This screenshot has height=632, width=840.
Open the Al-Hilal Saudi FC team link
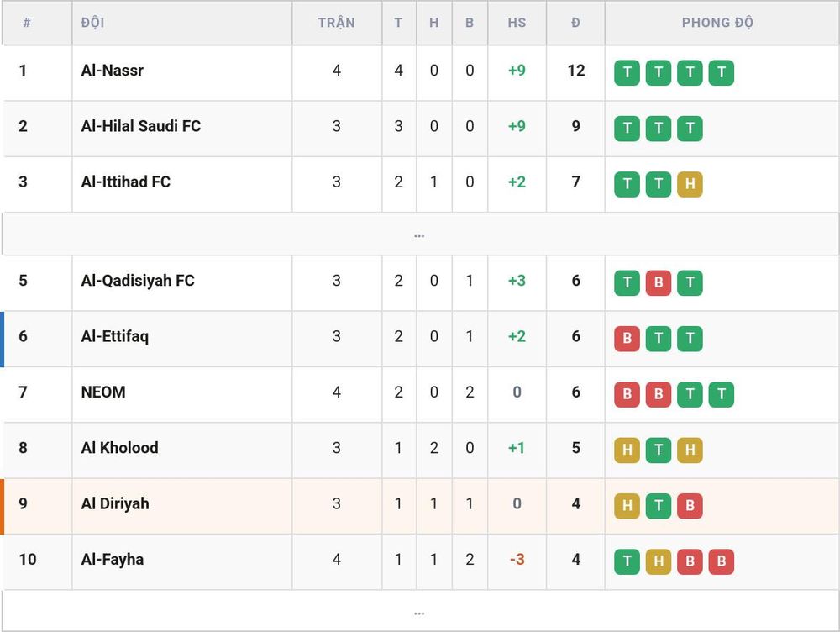point(141,126)
